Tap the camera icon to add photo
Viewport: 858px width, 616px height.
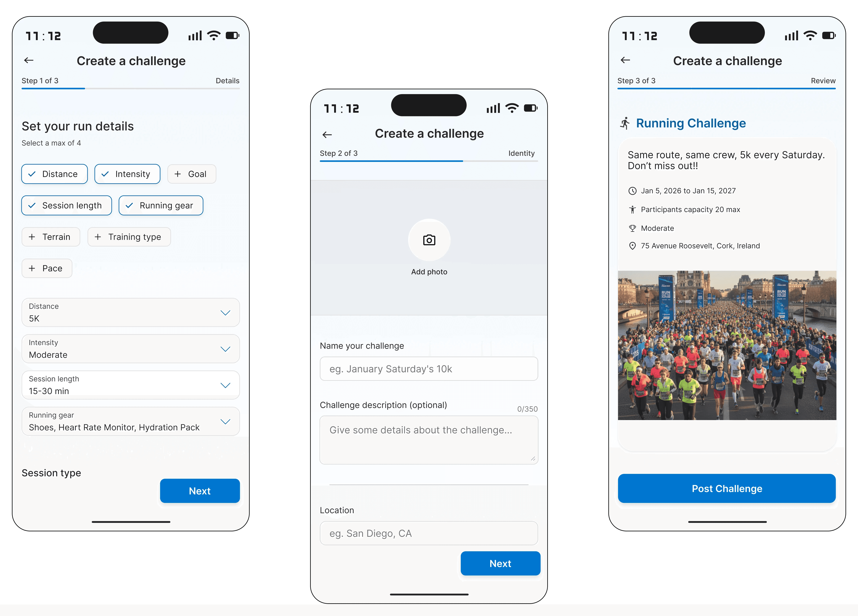coord(429,240)
